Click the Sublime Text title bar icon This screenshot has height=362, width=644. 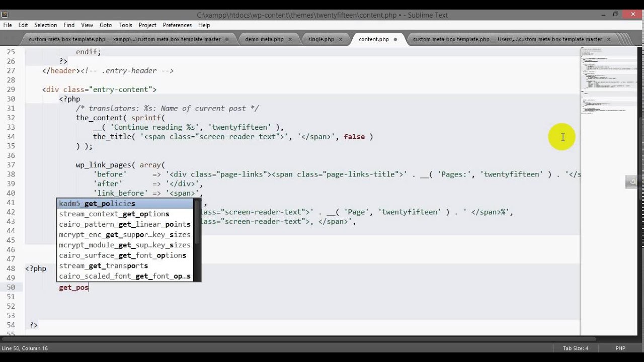(x=5, y=15)
